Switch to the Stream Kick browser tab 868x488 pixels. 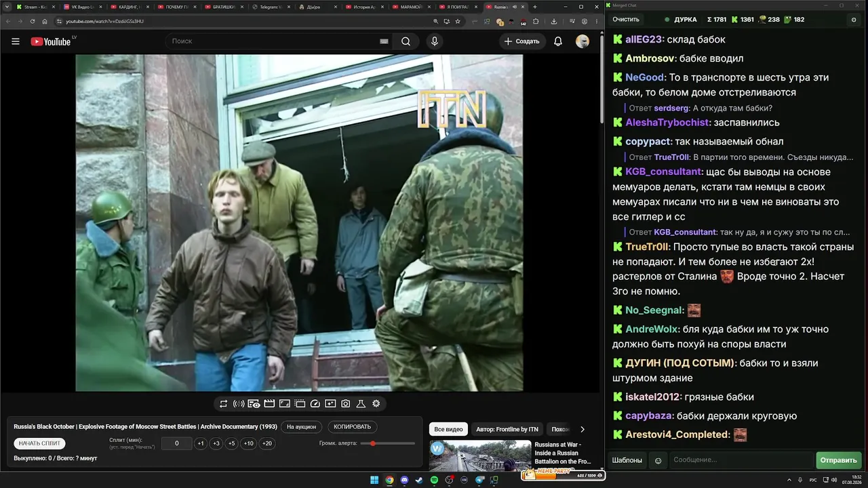(35, 7)
